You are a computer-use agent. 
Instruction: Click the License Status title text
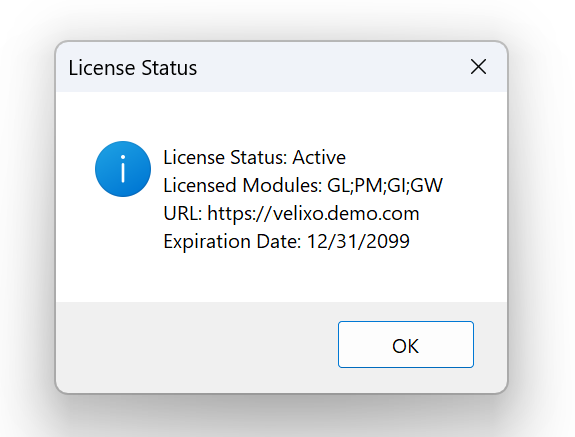point(133,68)
